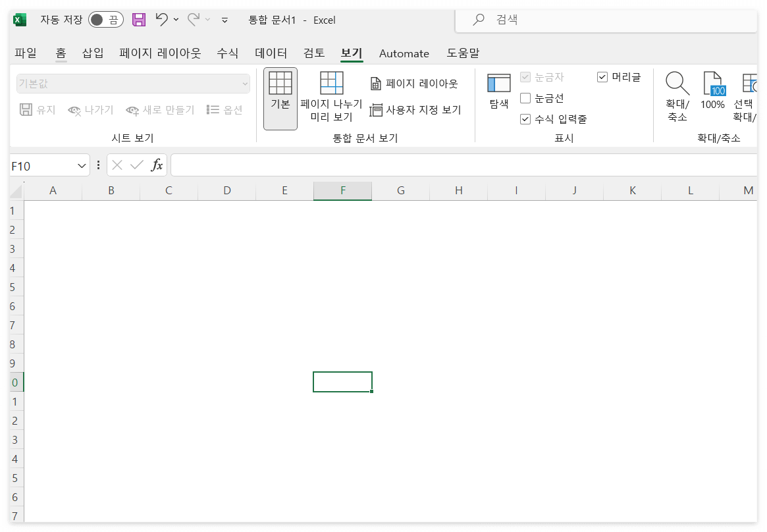Open the Redo history dropdown arrow
The image size is (767, 532).
pyautogui.click(x=208, y=20)
